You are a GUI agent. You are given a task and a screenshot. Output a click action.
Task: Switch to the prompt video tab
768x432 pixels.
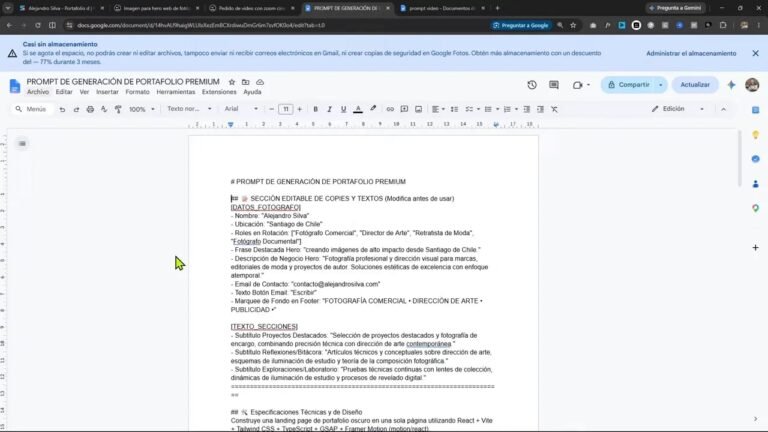coord(440,8)
